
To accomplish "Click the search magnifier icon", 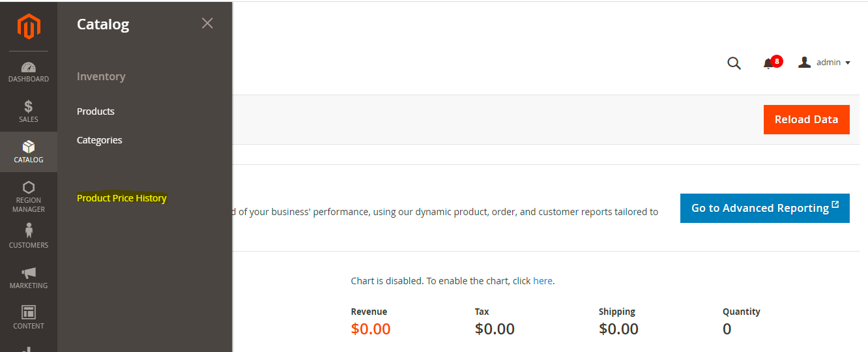I will 734,63.
